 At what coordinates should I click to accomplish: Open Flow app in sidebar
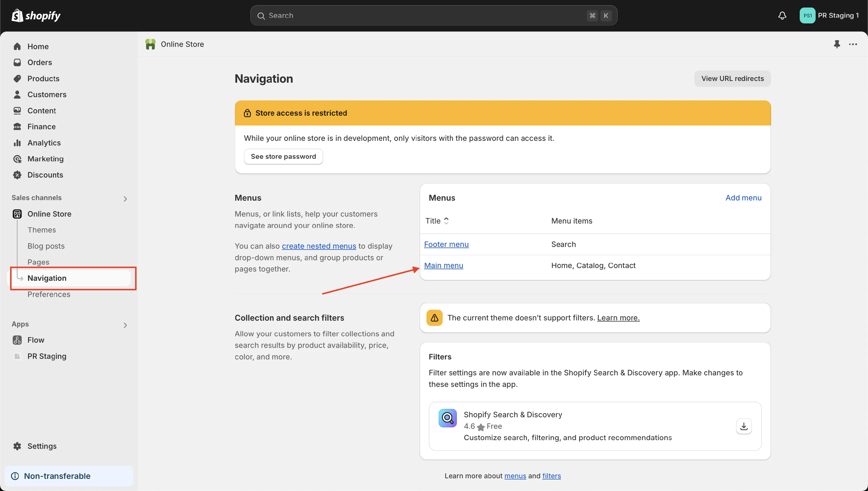pos(36,340)
